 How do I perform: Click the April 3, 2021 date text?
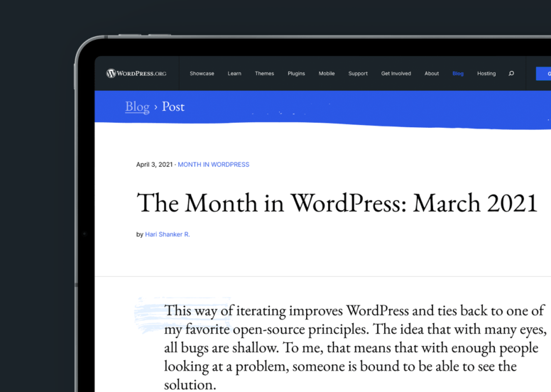(x=154, y=165)
